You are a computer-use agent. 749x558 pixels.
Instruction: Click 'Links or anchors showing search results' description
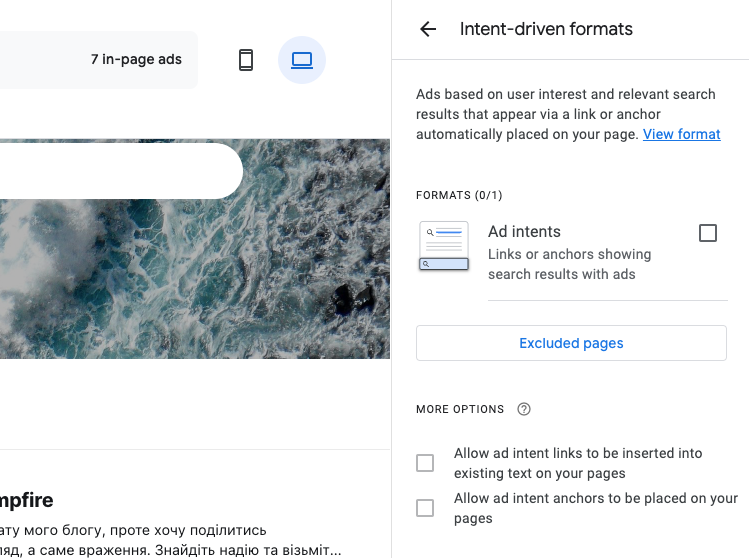(x=569, y=264)
